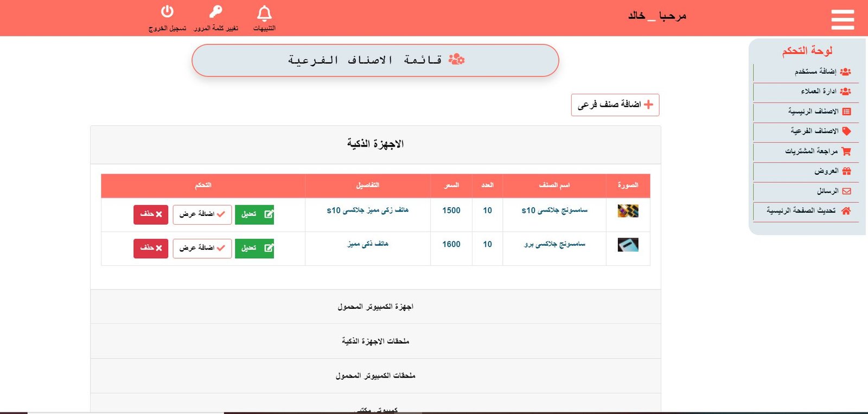The height and width of the screenshot is (414, 868).
Task: Click the change password key icon
Action: [x=216, y=12]
